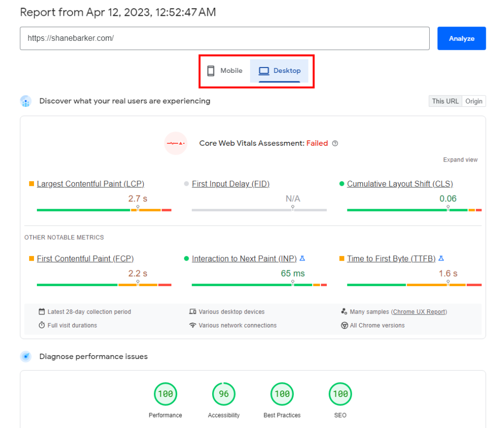Viewport: 504px width, 428px height.
Task: Click the Report from Apr 12, 2023 heading
Action: point(118,12)
